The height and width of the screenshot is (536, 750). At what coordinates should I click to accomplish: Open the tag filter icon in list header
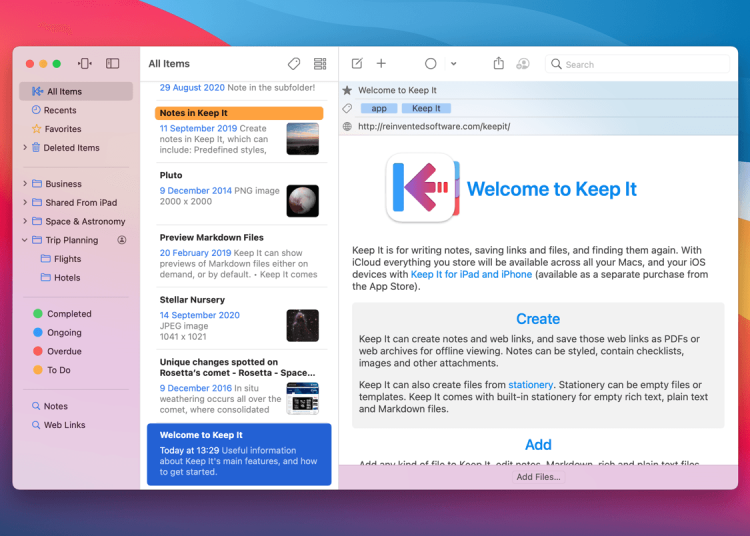coord(294,64)
